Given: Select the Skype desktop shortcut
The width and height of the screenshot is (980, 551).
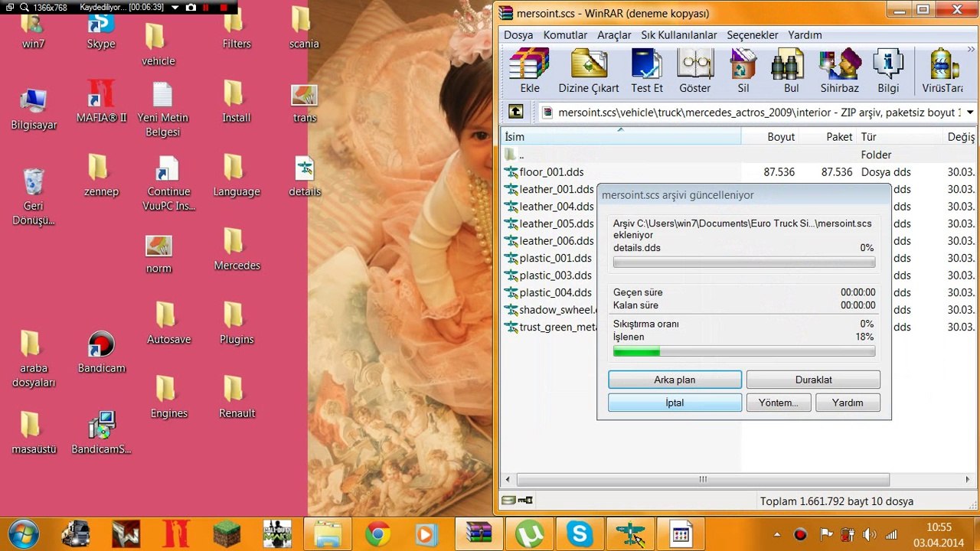Looking at the screenshot, I should (x=101, y=31).
